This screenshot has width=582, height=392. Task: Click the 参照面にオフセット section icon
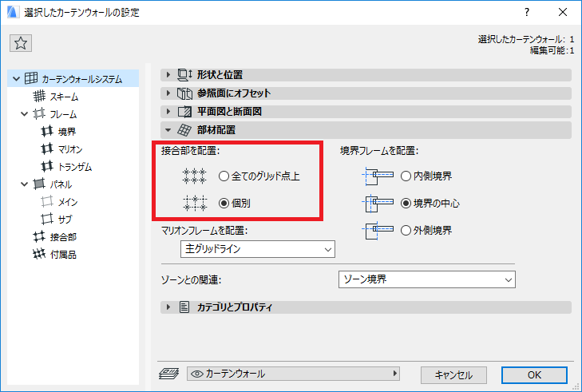(x=184, y=93)
